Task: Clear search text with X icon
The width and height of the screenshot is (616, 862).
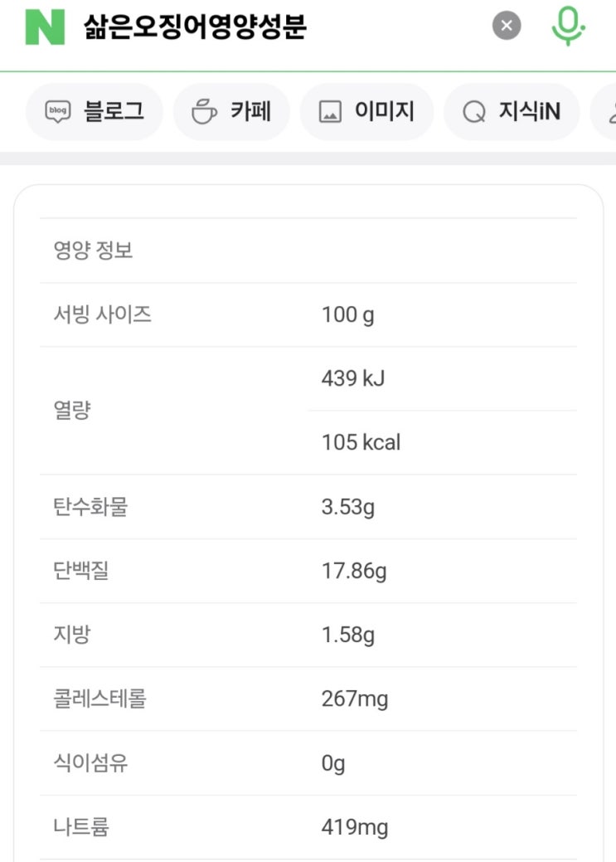Action: coord(507,26)
